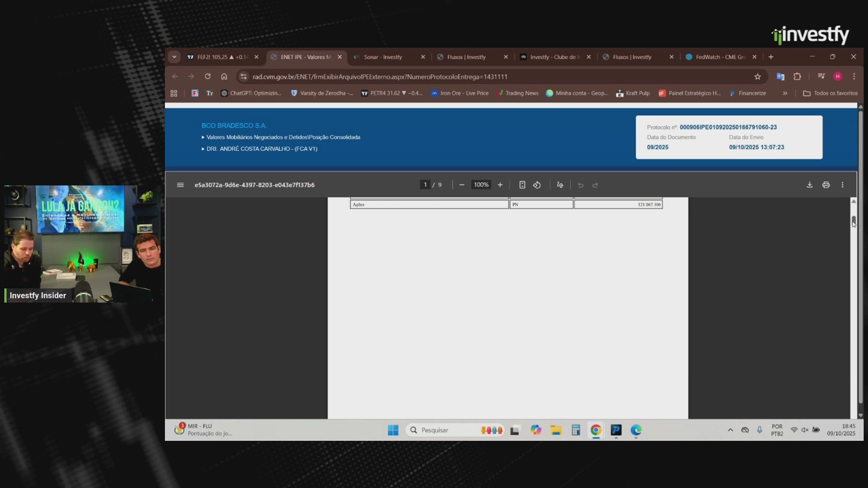Click the fit to page icon
Viewport: 868px width, 488px height.
(x=522, y=185)
